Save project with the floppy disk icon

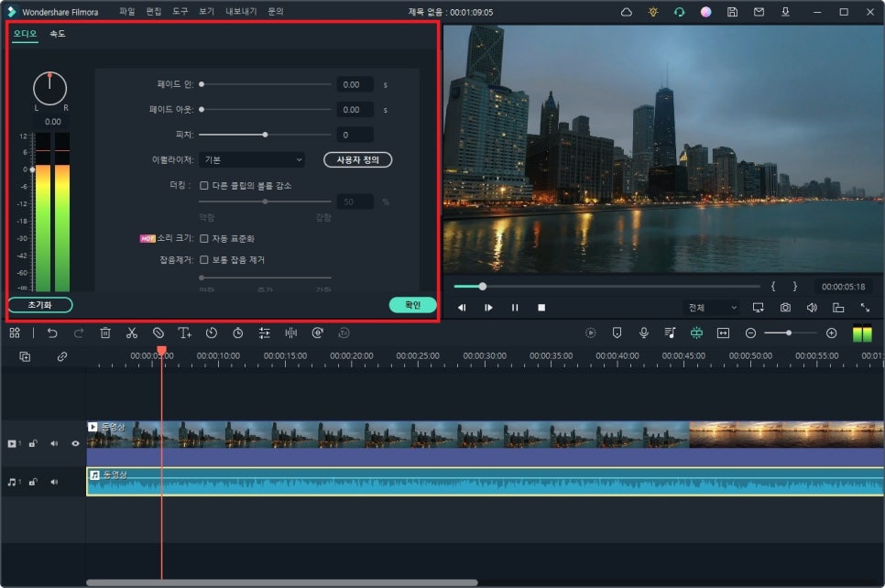click(x=733, y=12)
